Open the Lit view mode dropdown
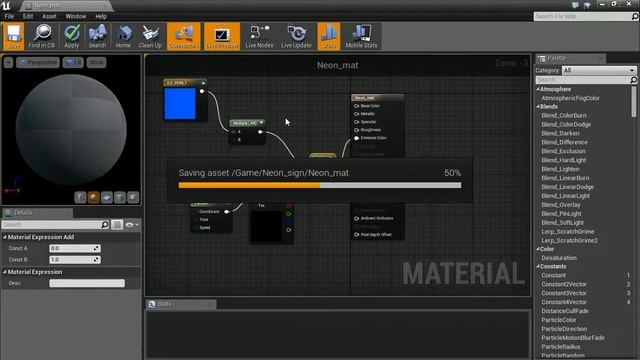This screenshot has height=360, width=640. click(x=73, y=62)
